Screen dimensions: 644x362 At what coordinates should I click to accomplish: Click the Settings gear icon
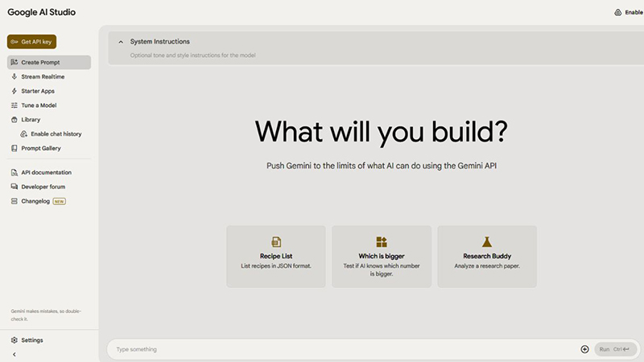pyautogui.click(x=14, y=340)
